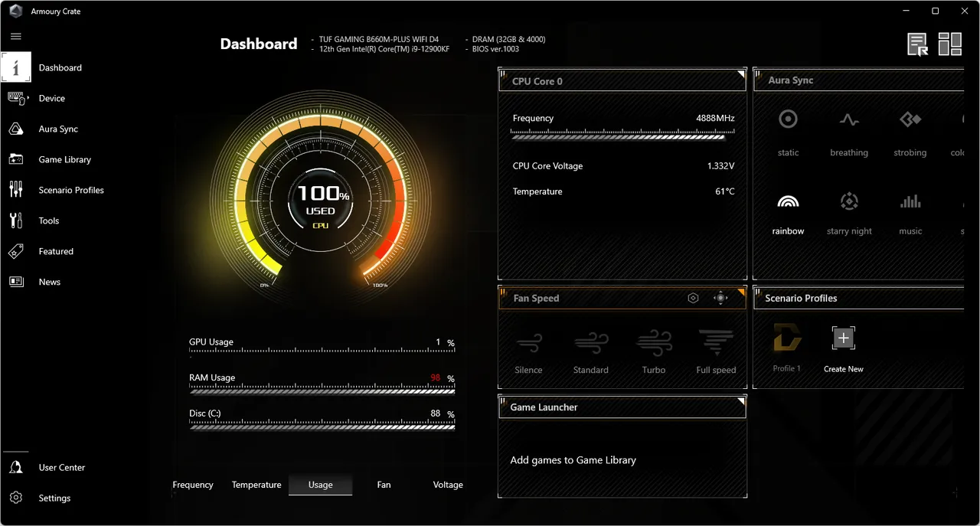Click the 100% USED CPU gauge center
The height and width of the screenshot is (526, 980).
tap(322, 201)
